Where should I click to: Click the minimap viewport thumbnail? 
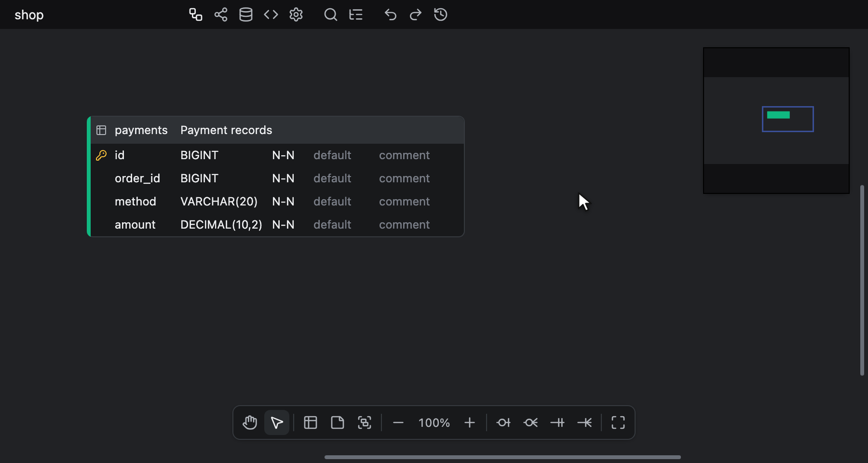click(x=787, y=119)
